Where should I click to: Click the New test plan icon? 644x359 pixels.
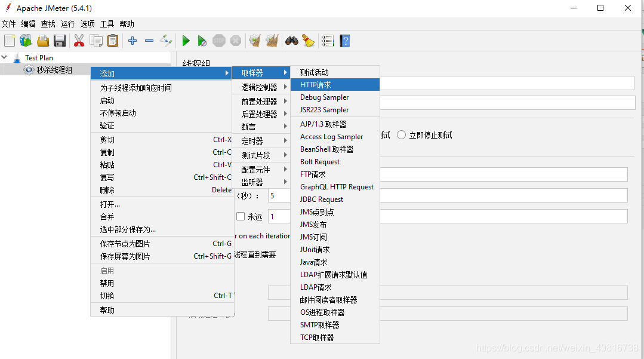click(x=10, y=41)
